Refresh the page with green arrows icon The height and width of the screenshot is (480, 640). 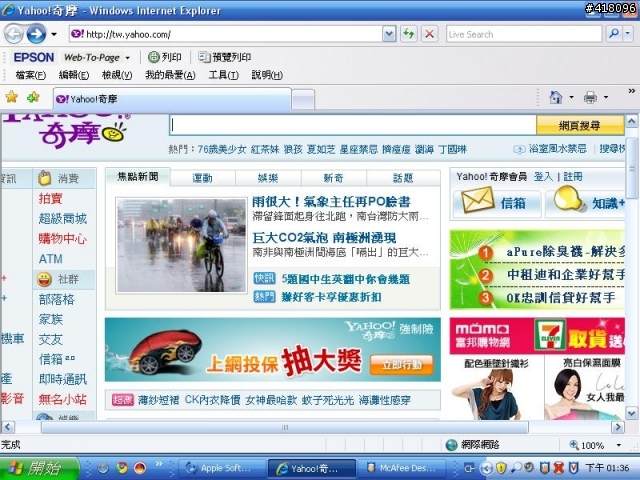click(x=409, y=34)
